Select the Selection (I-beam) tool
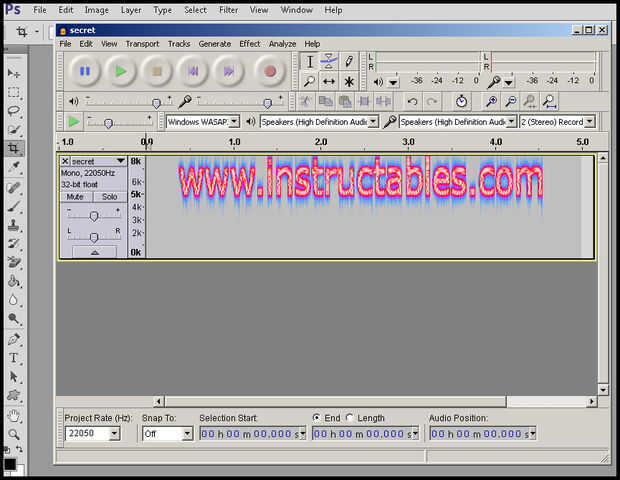Viewport: 620px width, 480px height. (x=310, y=61)
